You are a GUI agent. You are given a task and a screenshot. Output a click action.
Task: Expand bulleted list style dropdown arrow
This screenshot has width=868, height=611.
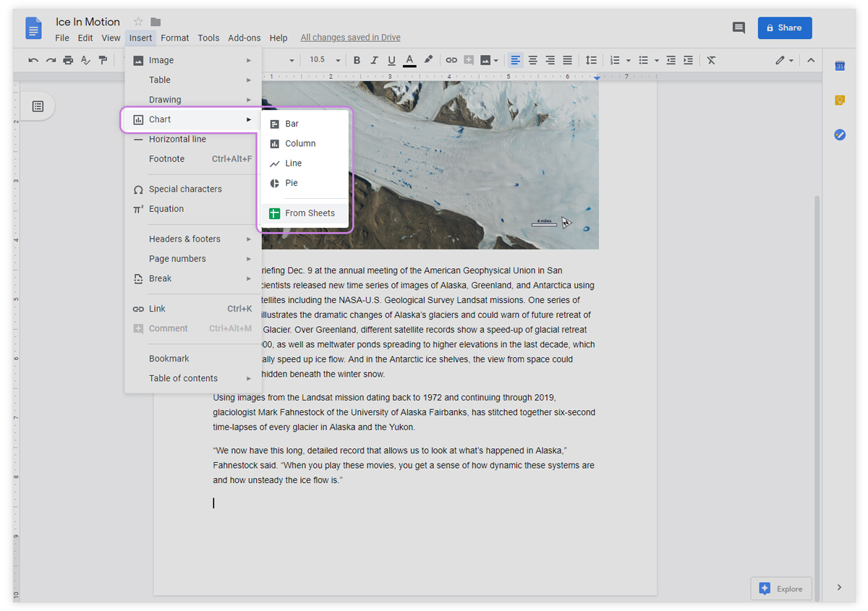tap(656, 61)
